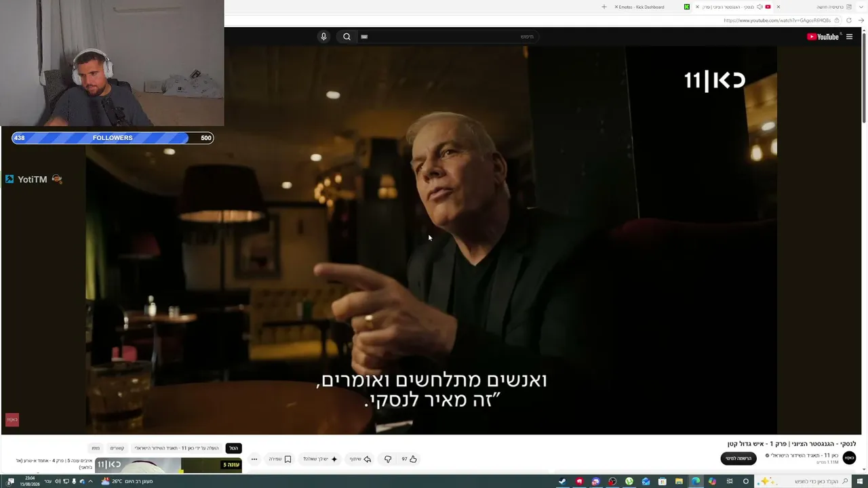The width and height of the screenshot is (868, 488).
Task: Open the עונה 5 recommended video thumbnail
Action: point(168,466)
